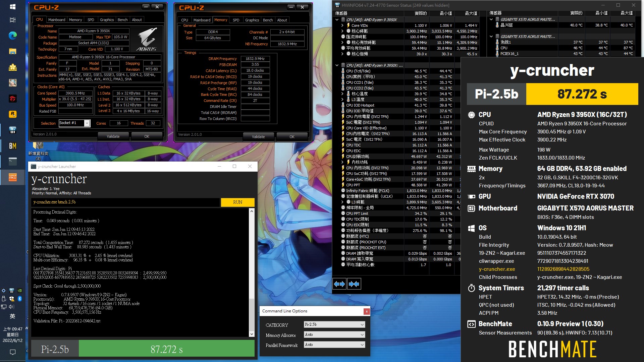Open the Memory Allocator dropdown

[x=334, y=335]
